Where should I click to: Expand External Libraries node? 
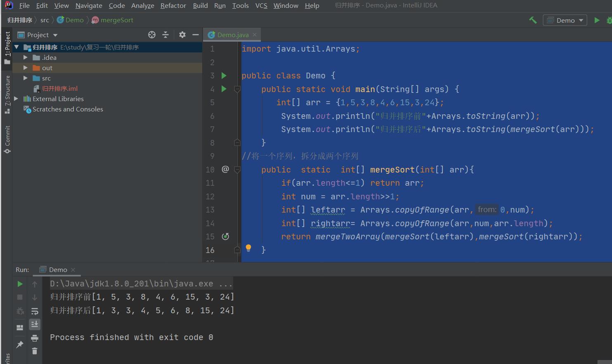tap(16, 99)
